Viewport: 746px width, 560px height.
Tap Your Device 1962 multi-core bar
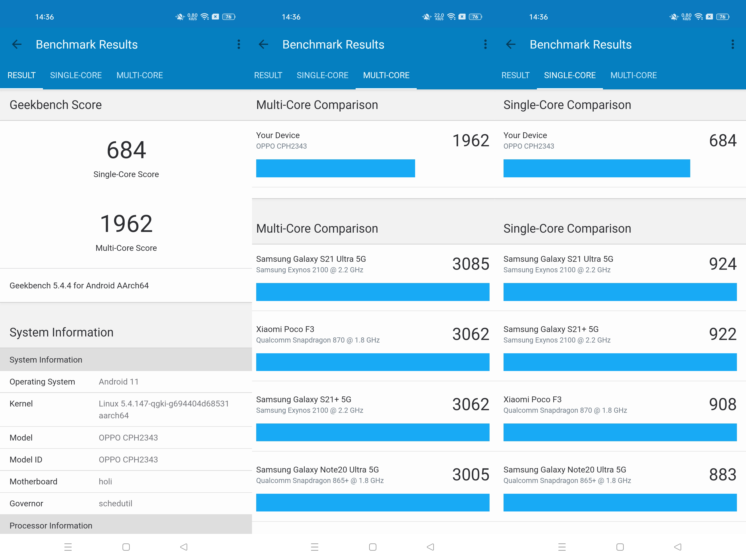336,168
